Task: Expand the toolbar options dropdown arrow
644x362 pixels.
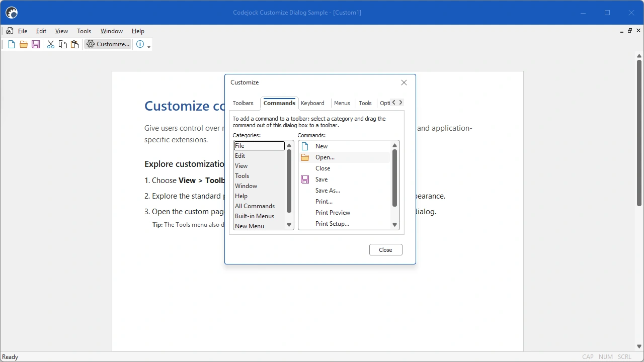Action: [149, 47]
